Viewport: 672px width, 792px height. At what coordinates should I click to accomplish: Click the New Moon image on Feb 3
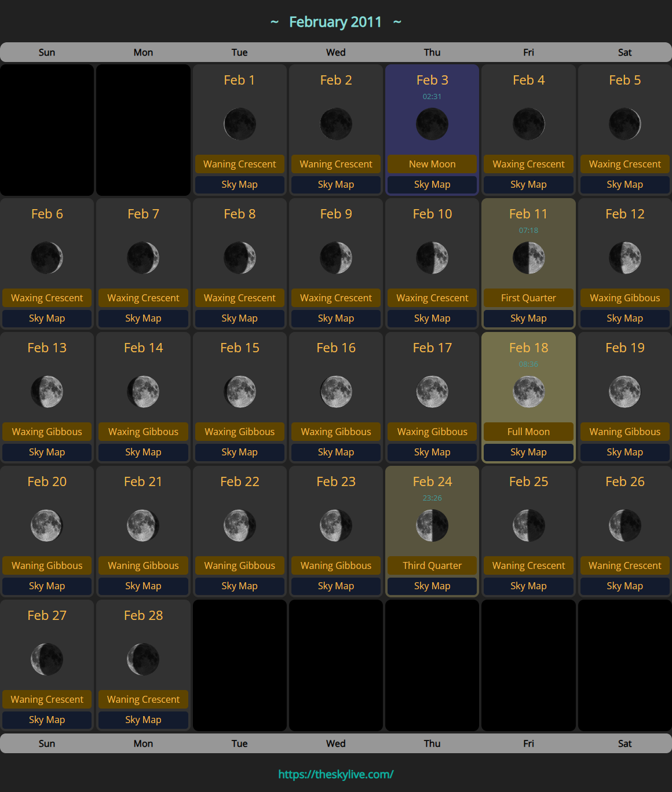tap(432, 124)
